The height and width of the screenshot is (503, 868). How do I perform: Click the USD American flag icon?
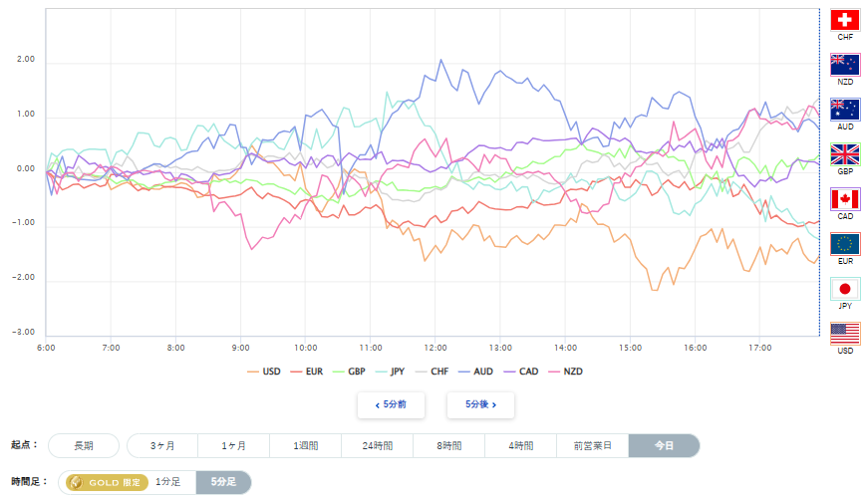click(x=845, y=334)
